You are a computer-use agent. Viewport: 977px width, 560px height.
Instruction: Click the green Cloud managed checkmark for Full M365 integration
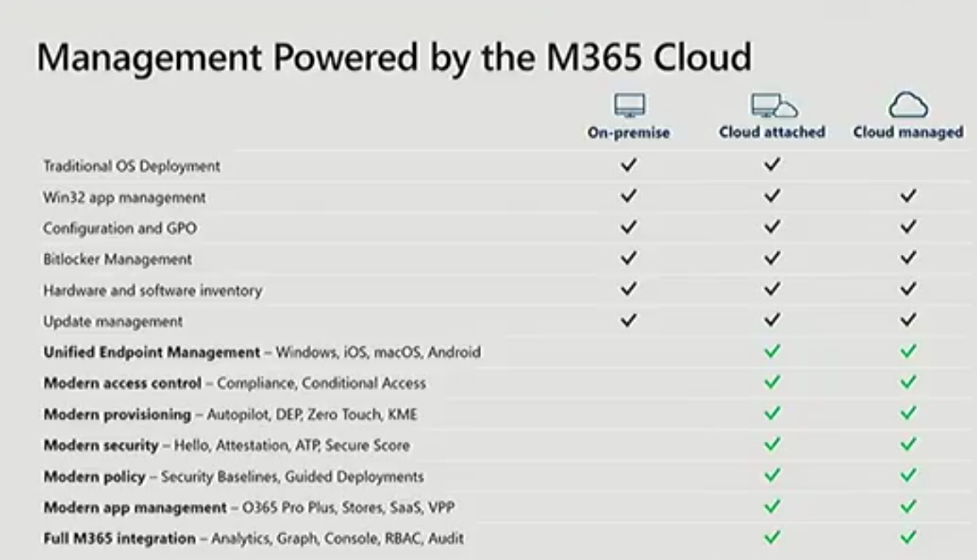pyautogui.click(x=908, y=537)
